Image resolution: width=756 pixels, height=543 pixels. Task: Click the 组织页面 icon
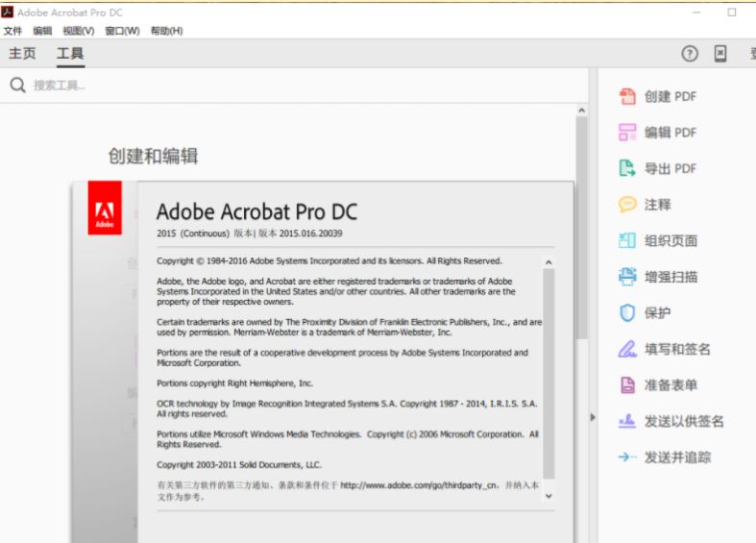point(627,240)
